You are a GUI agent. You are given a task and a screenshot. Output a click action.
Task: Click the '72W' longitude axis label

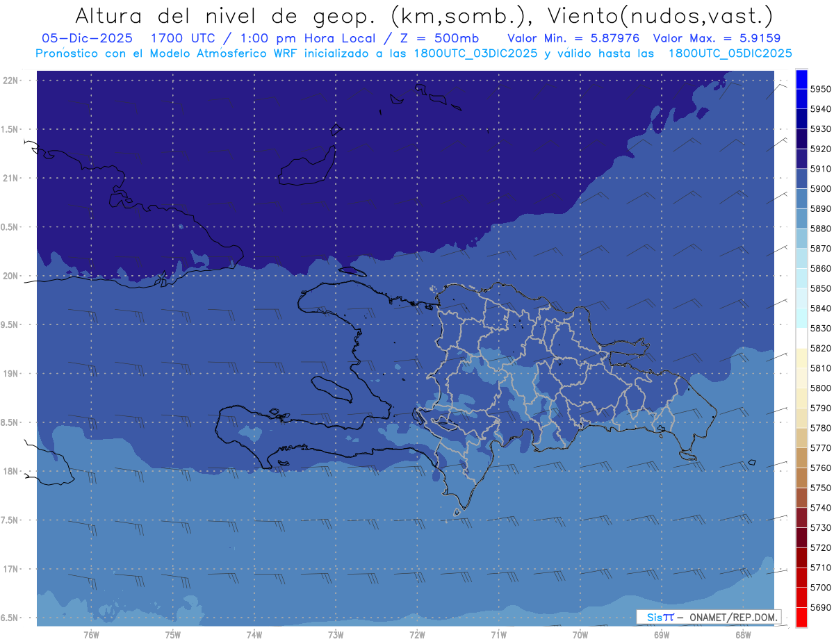point(417,634)
